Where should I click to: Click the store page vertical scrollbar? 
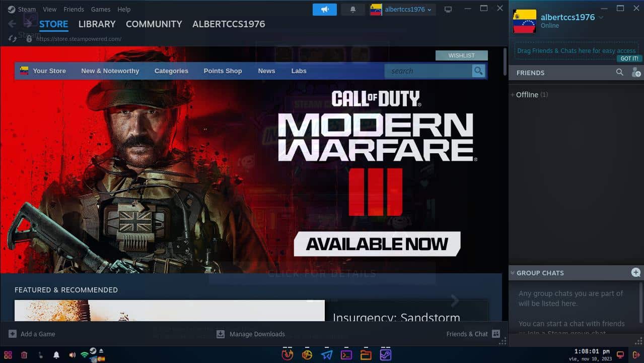pyautogui.click(x=505, y=63)
